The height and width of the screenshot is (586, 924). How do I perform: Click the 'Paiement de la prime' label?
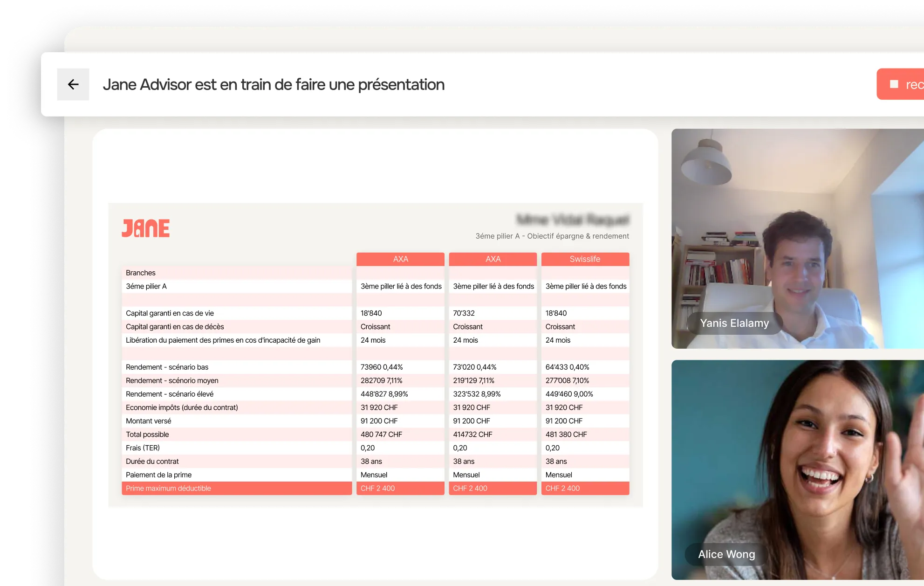158,476
